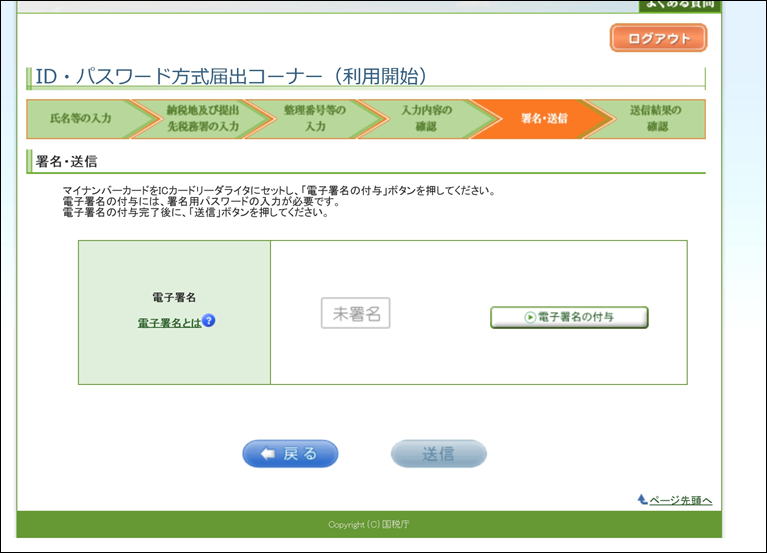Image resolution: width=767 pixels, height=553 pixels.
Task: Go back with the 戻る button
Action: 291,454
